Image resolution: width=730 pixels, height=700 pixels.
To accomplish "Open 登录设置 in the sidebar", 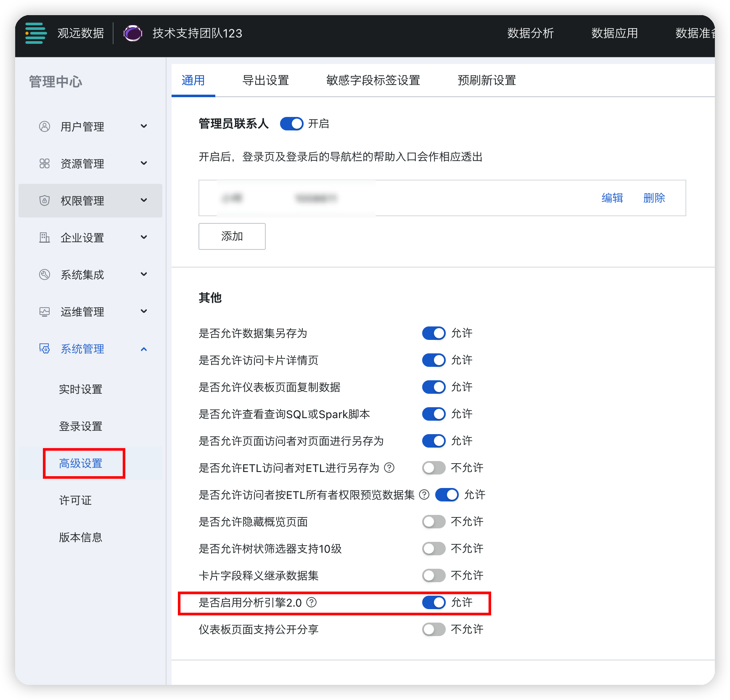I will (81, 426).
